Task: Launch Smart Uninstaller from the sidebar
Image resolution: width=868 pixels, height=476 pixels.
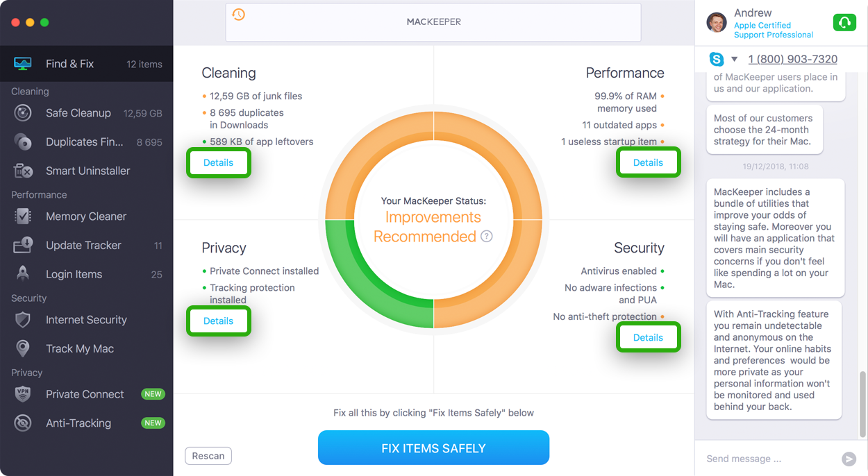Action: click(86, 171)
